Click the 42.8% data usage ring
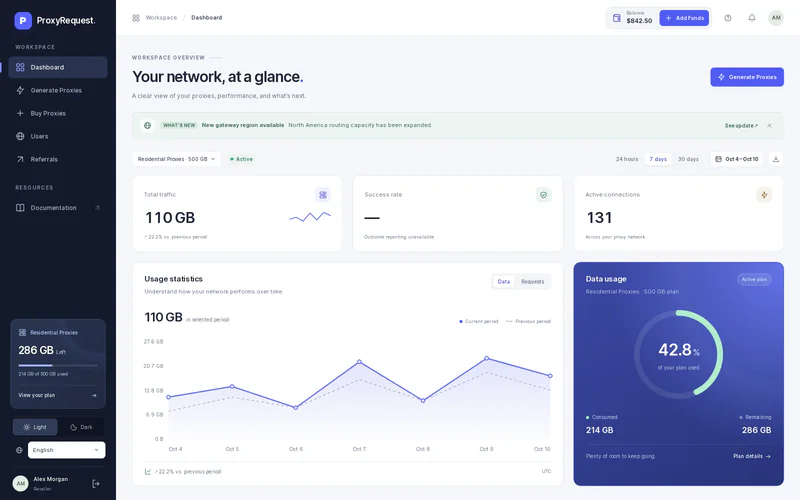Image resolution: width=800 pixels, height=500 pixels. click(678, 354)
